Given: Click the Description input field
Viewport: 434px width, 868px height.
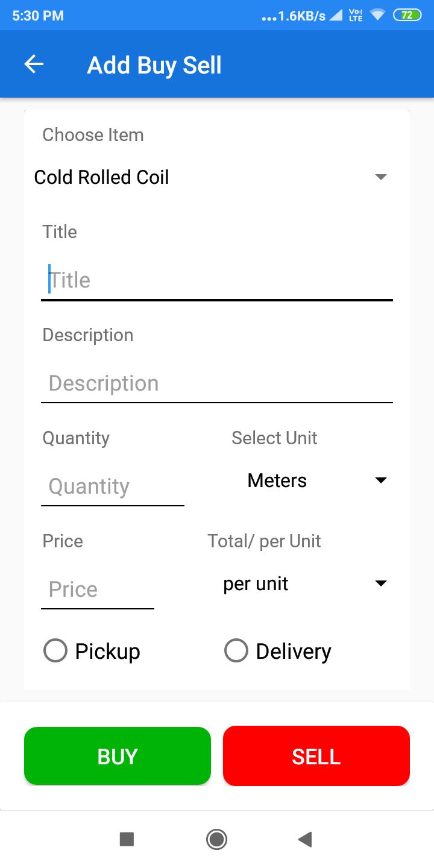Looking at the screenshot, I should tap(217, 383).
